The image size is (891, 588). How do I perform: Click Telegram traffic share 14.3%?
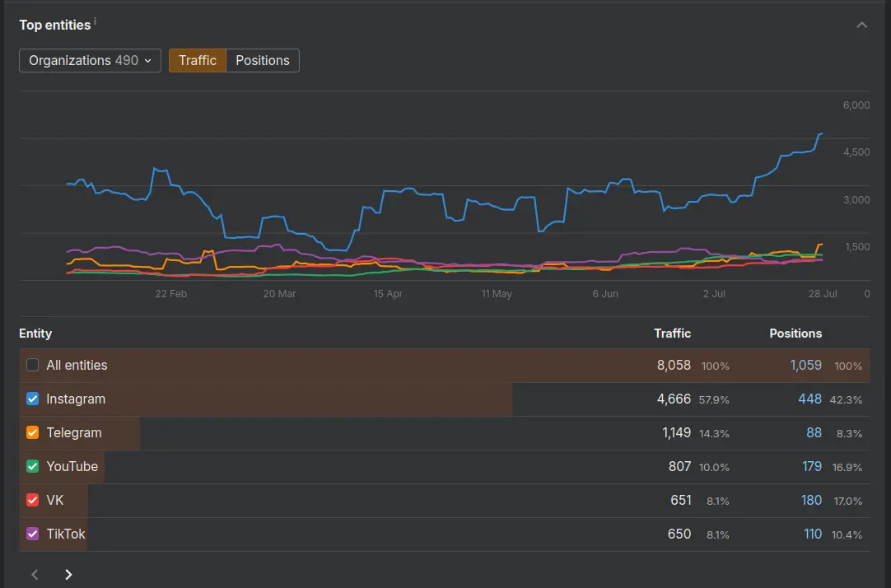[x=714, y=433]
